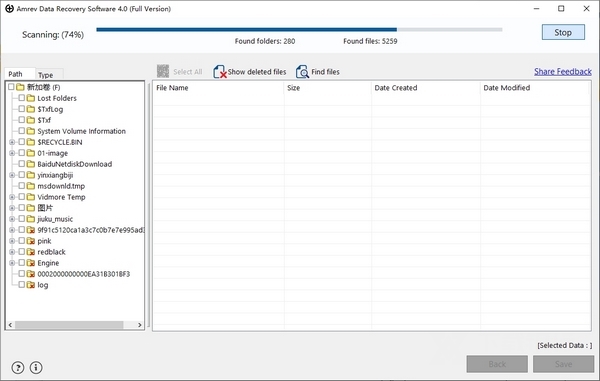600x381 pixels.
Task: Click the greyed Save button
Action: click(x=564, y=364)
